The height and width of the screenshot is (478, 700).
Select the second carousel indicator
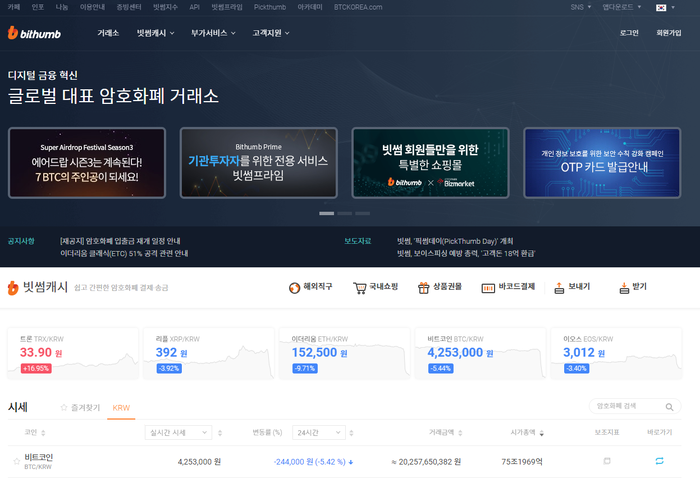pos(345,213)
